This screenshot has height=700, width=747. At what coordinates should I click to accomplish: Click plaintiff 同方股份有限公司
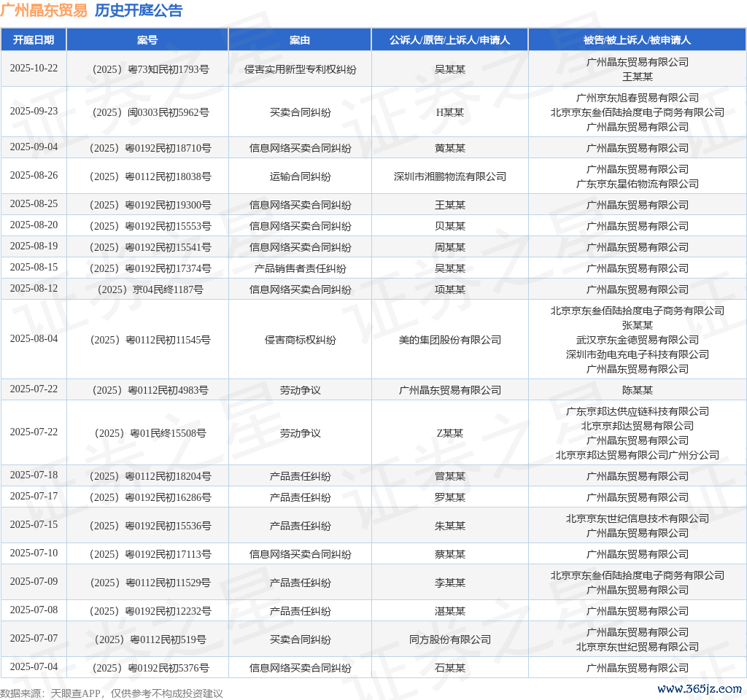tap(449, 639)
